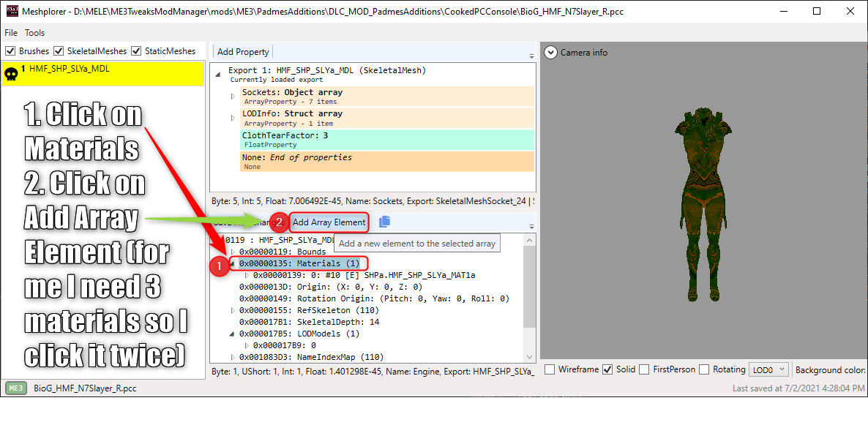Expand the LODInfo Struct array property

click(x=233, y=117)
